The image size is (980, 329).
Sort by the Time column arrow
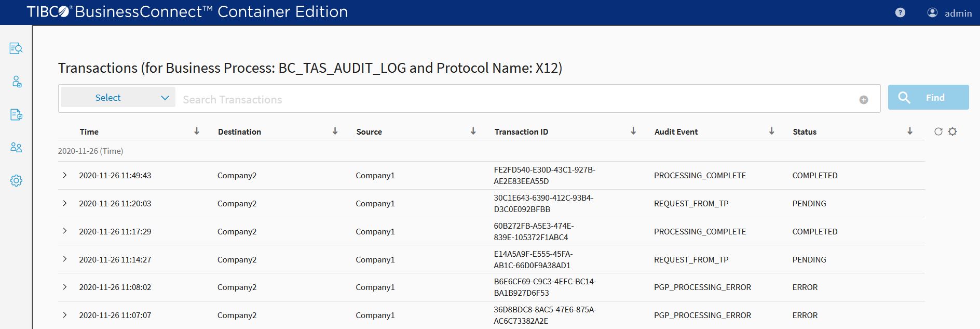(197, 131)
